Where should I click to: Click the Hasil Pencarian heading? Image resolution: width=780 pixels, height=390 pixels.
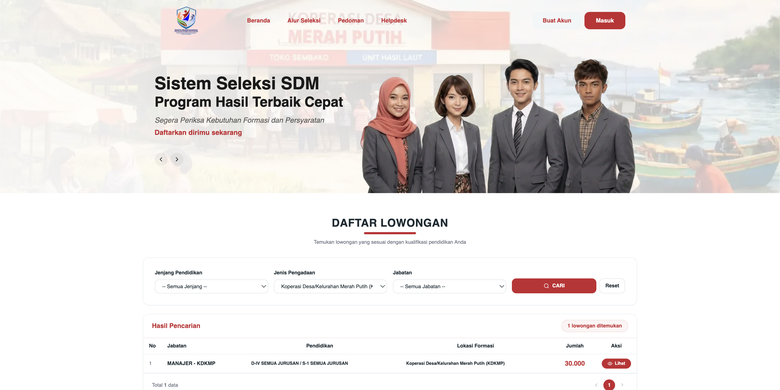(176, 326)
